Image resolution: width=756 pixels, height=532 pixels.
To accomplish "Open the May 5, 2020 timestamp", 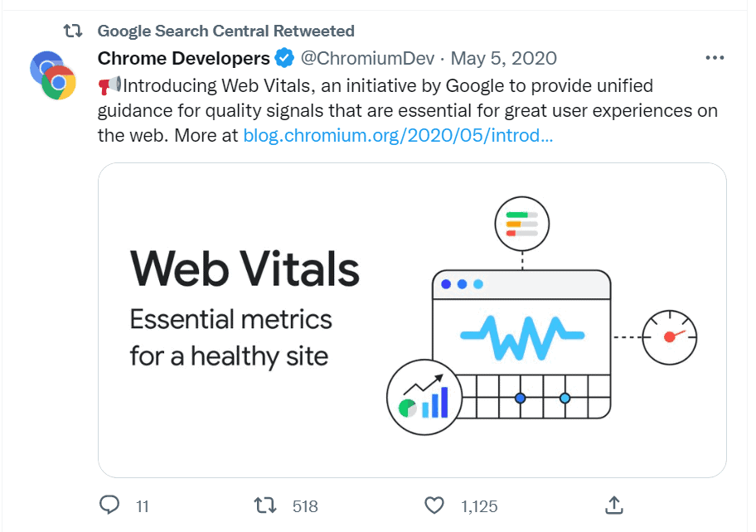I will (x=504, y=58).
